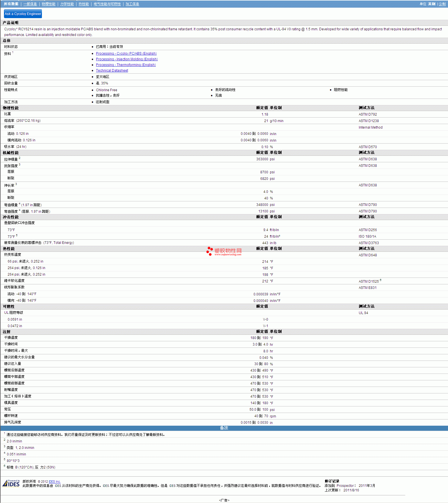This screenshot has width=448, height=503.
Task: Click the 产品说明 section header
Action: (x=10, y=23)
